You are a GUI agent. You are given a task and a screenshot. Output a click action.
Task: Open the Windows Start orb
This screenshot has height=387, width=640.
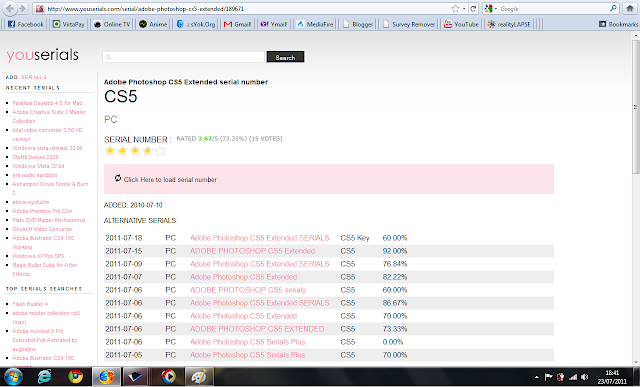coord(13,376)
